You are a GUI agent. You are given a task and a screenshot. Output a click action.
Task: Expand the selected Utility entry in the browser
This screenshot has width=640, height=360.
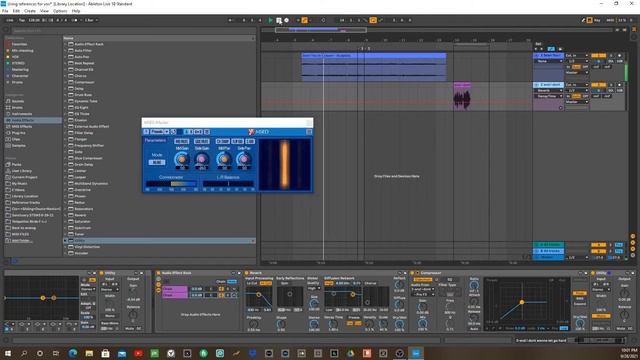click(x=65, y=240)
